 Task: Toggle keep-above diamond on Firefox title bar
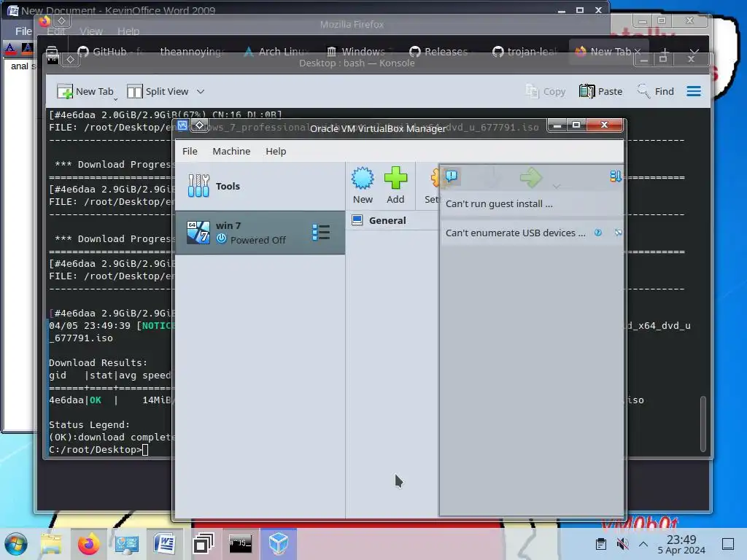61,20
